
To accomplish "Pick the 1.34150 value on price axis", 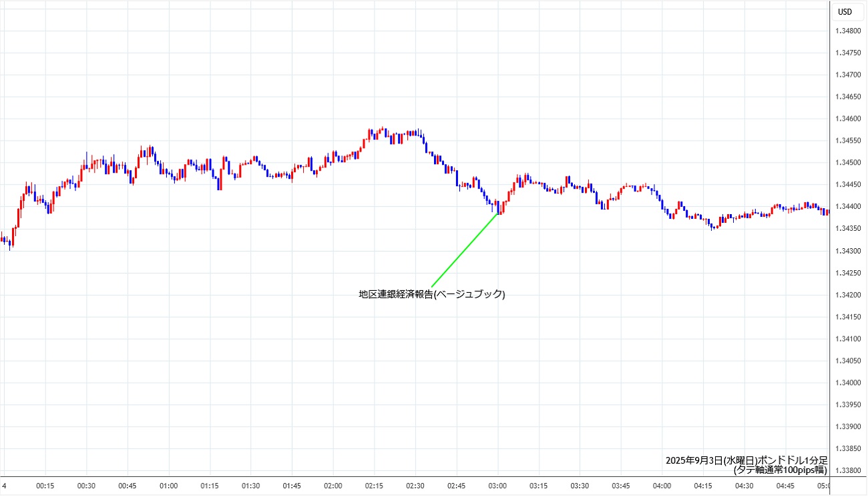I will [x=847, y=317].
